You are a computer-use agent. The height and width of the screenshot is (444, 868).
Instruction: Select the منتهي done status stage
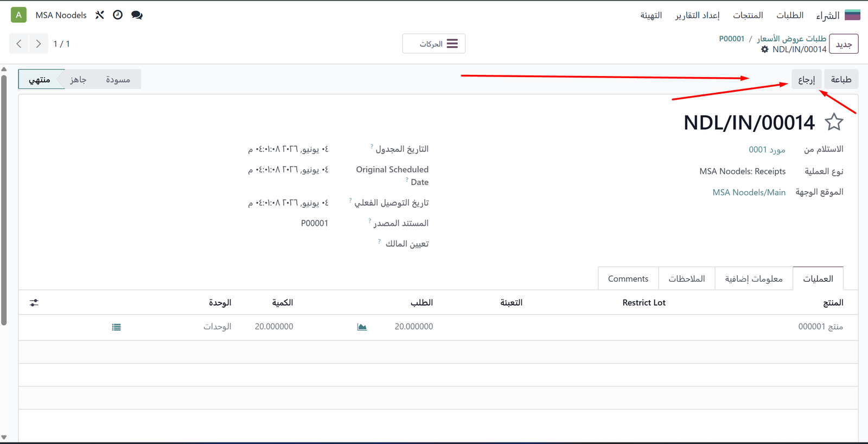coord(40,80)
